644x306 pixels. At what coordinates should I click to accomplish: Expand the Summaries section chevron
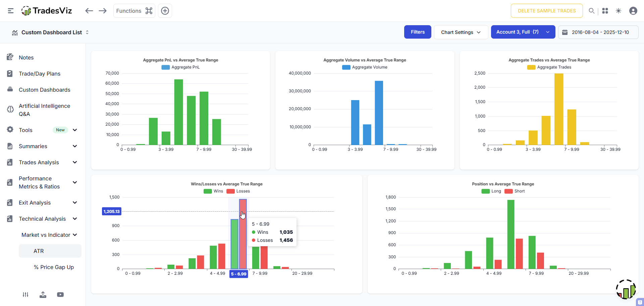(x=75, y=146)
